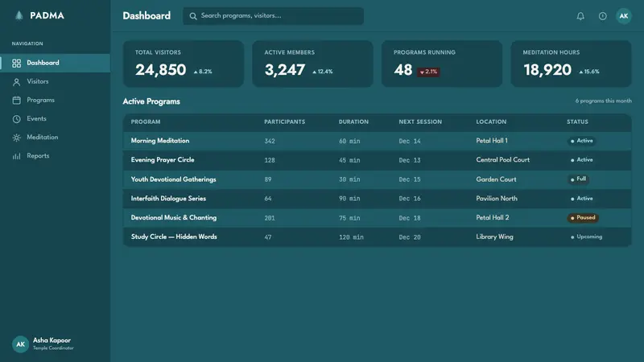Click Library Wing location cell
Image resolution: width=644 pixels, height=362 pixels.
(494, 237)
